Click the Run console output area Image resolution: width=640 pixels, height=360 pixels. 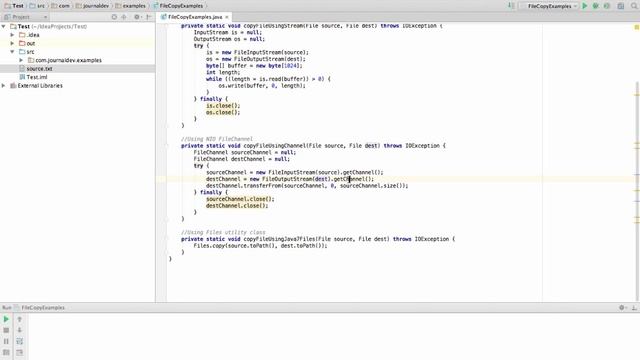click(333, 337)
